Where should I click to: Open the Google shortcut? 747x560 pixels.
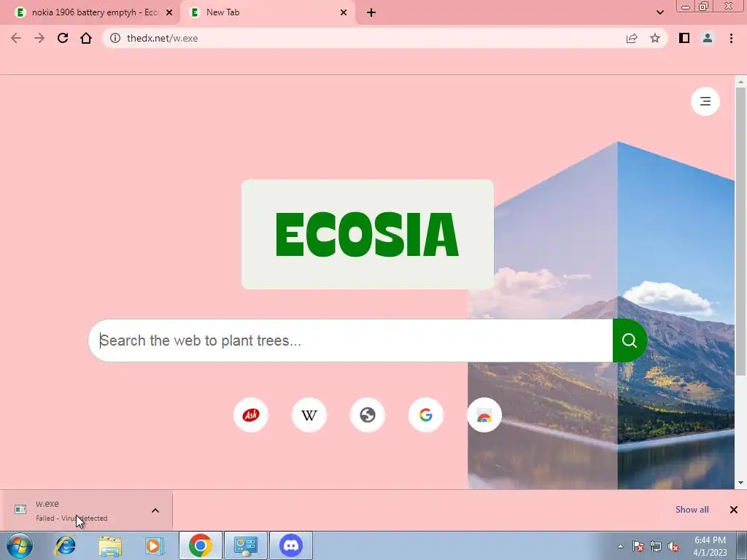(x=426, y=415)
